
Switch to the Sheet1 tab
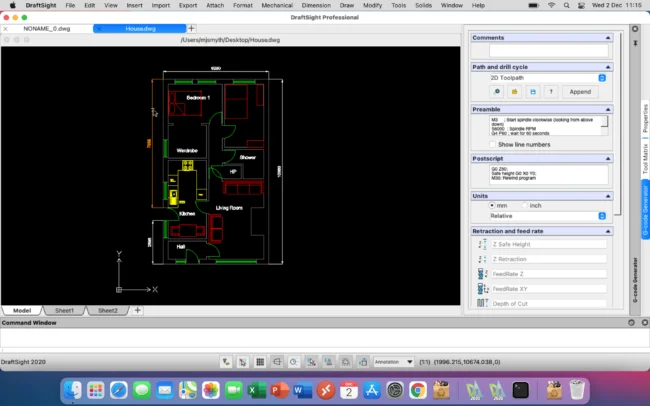[65, 310]
